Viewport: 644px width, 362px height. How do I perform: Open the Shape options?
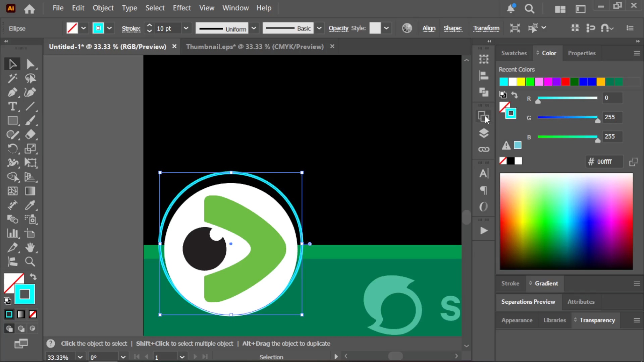pos(453,28)
